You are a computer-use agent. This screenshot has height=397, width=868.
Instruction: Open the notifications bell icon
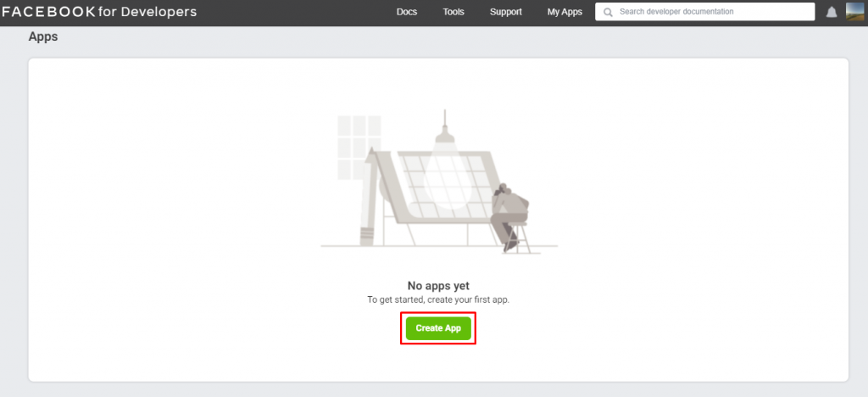click(832, 12)
